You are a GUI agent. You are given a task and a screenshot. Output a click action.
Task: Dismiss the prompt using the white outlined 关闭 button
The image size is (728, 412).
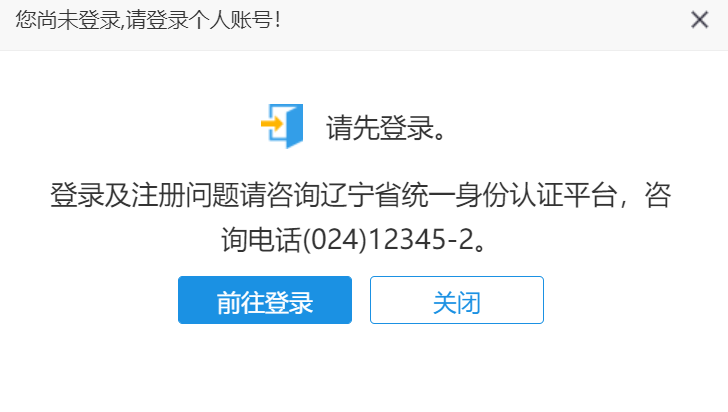pos(456,300)
